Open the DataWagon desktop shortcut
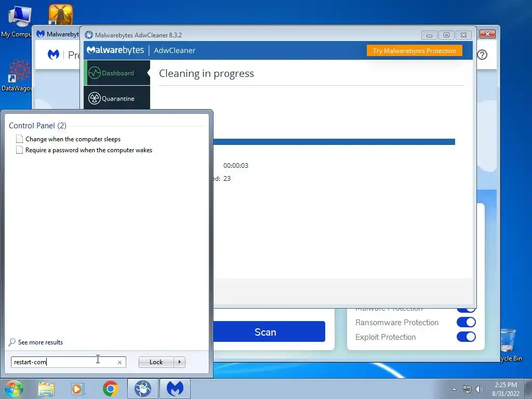Screen dimensions: 532x399 (17, 75)
